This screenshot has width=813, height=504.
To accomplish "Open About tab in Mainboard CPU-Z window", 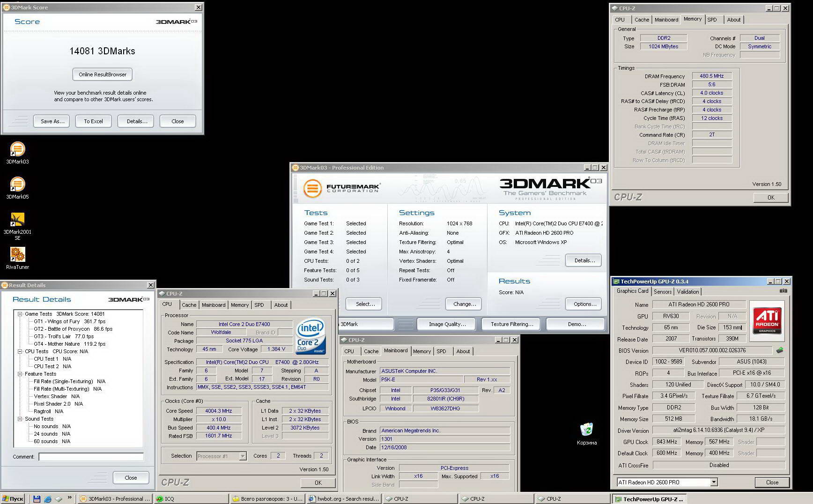I will click(x=463, y=351).
